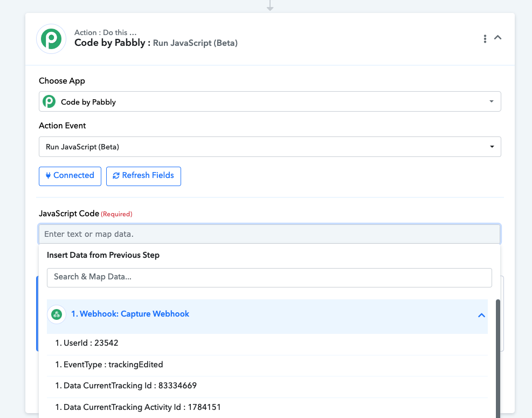Select UserId : 23542 entry
This screenshot has height=418, width=532.
click(x=267, y=343)
